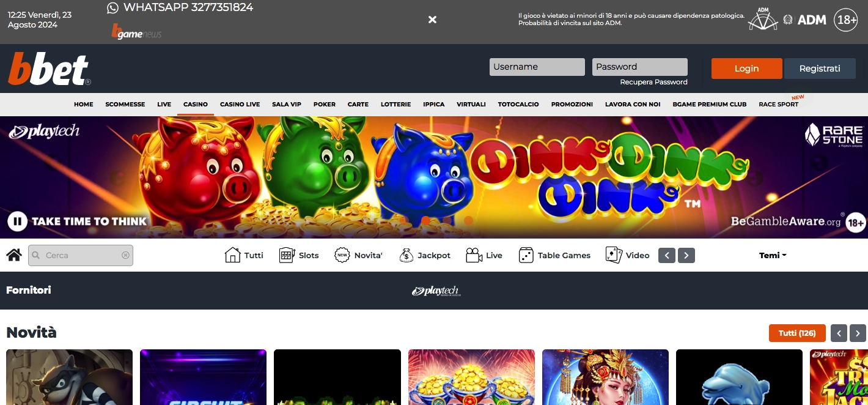This screenshot has width=868, height=405.
Task: Focus the Username field
Action: (x=537, y=67)
